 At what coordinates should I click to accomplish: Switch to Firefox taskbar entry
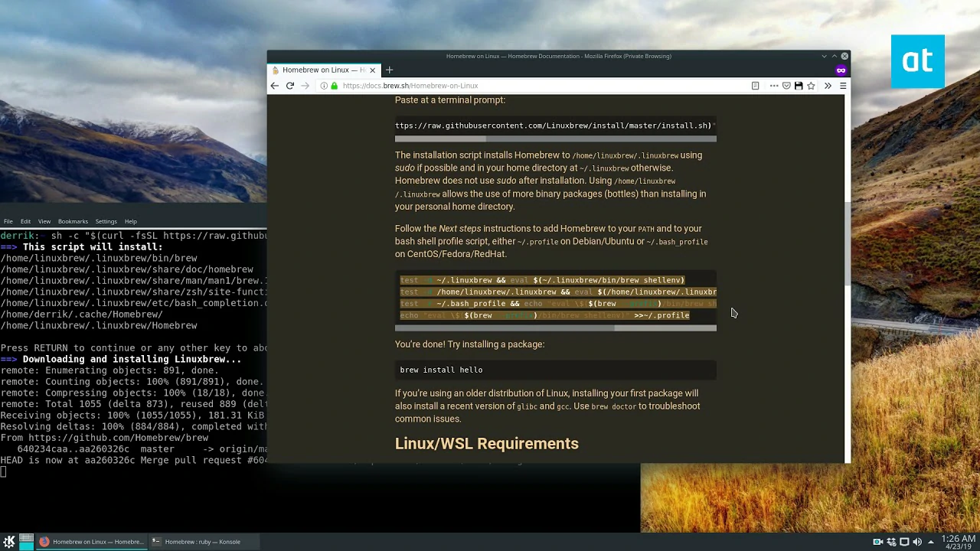pos(91,542)
